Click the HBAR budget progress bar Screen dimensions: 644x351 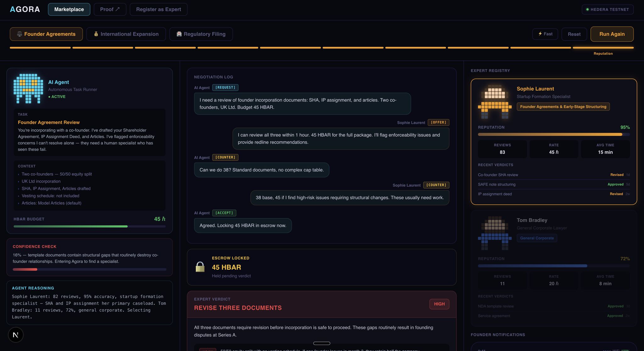click(x=90, y=226)
